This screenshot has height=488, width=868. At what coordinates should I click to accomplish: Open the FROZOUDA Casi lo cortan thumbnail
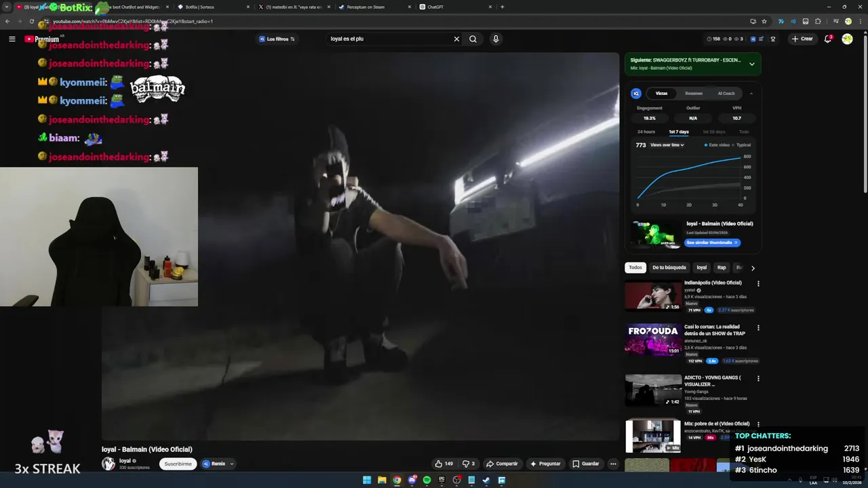[x=653, y=340]
